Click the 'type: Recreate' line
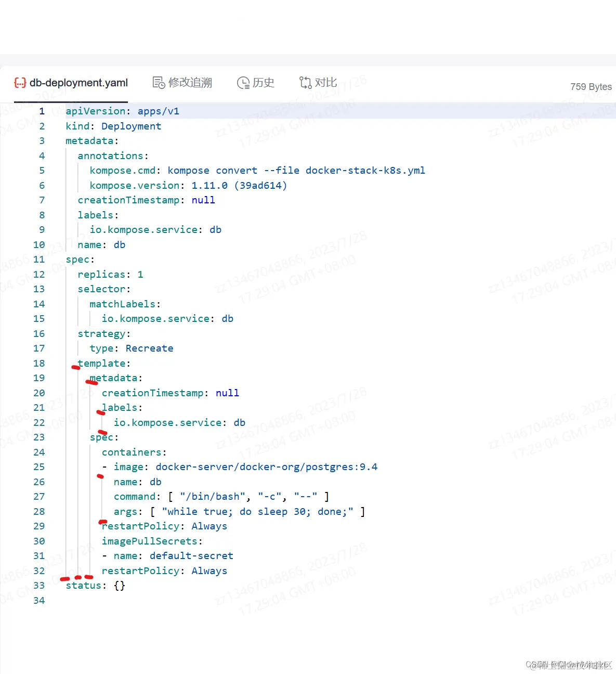616x674 pixels. (132, 348)
